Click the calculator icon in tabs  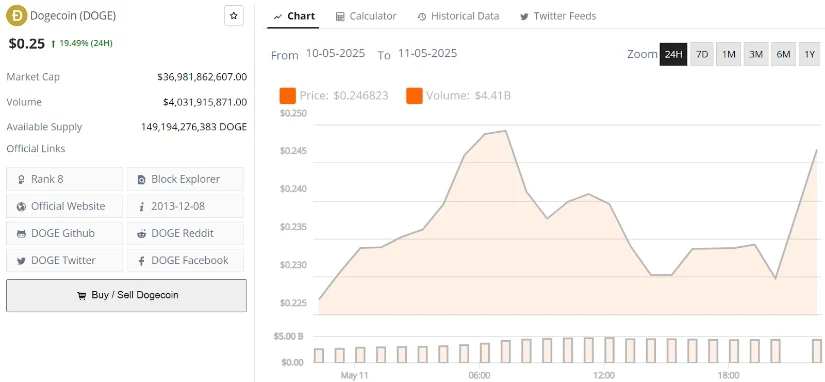pos(340,17)
